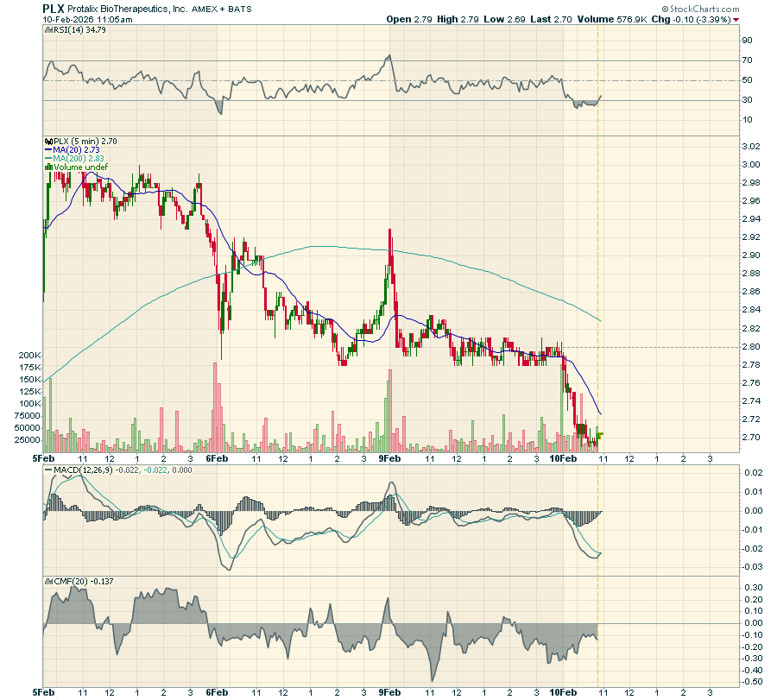Click the 3.00 price axis label

[x=751, y=165]
